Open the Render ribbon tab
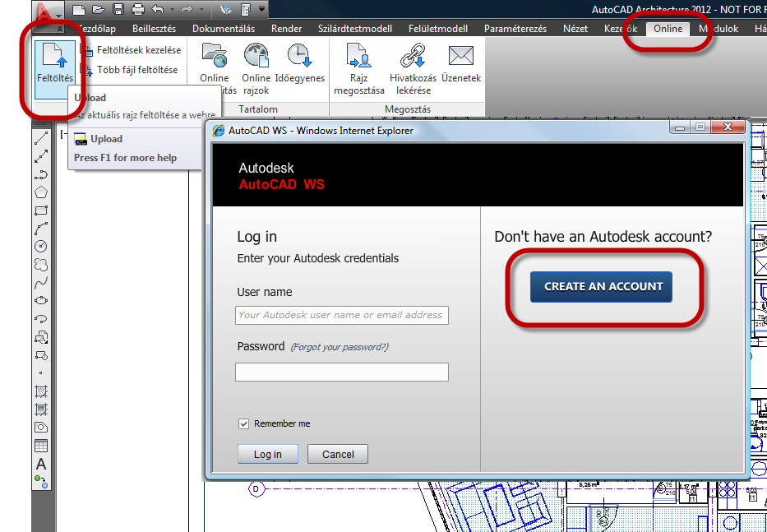767x532 pixels. pos(287,29)
